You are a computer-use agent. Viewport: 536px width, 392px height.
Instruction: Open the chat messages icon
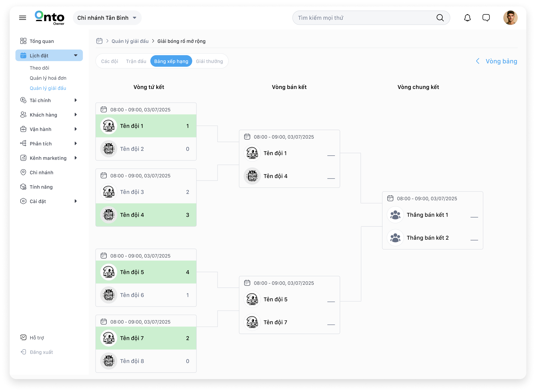pos(486,18)
